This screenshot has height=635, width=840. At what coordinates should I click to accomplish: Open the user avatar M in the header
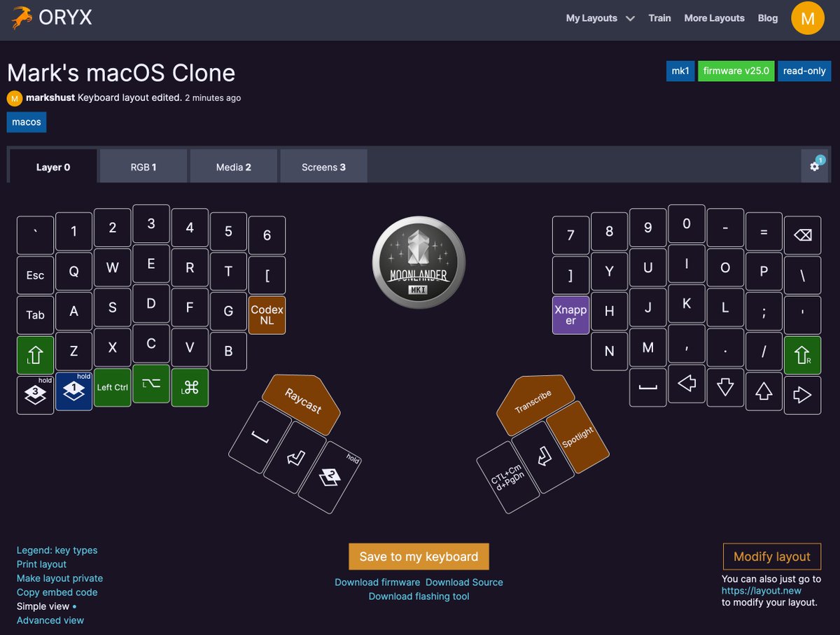[808, 18]
